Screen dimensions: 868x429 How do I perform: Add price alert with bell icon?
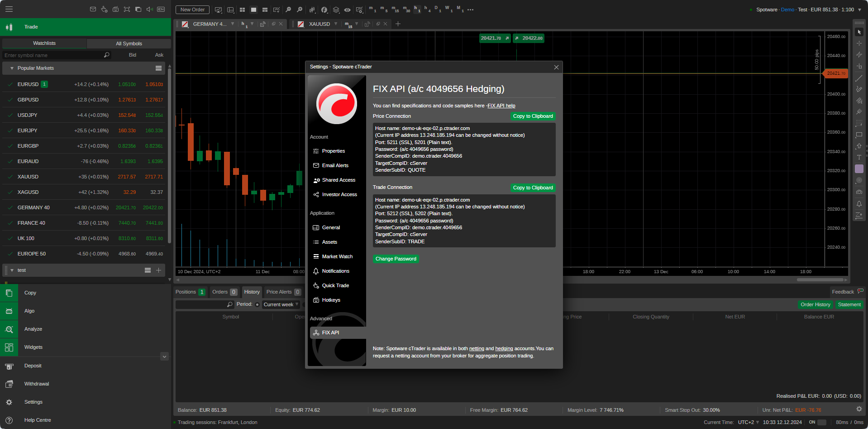pos(859,204)
